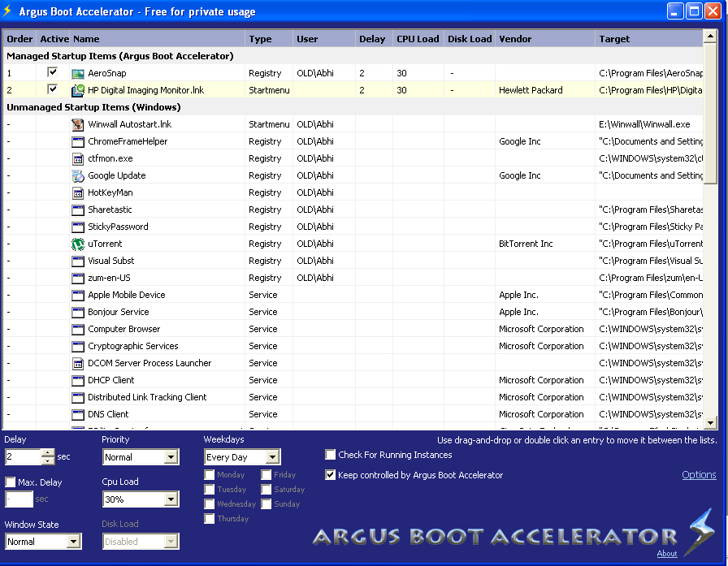Click the uTorrent icon

point(78,244)
